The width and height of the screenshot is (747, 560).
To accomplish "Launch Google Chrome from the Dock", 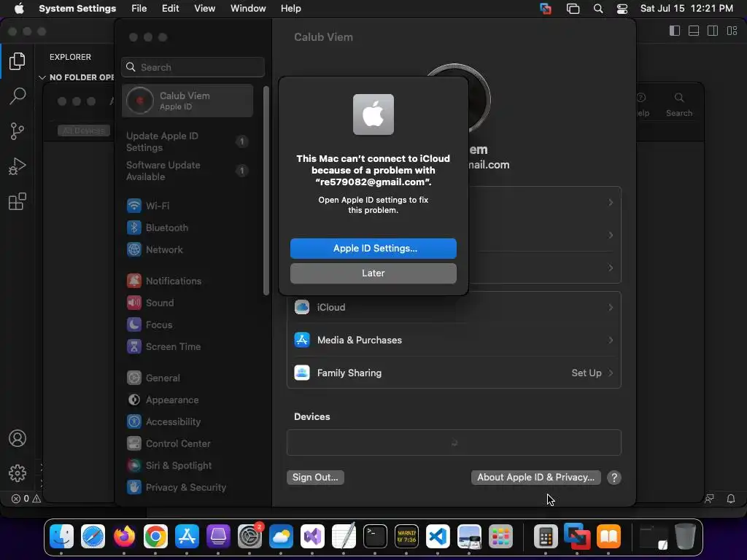I will (x=156, y=537).
